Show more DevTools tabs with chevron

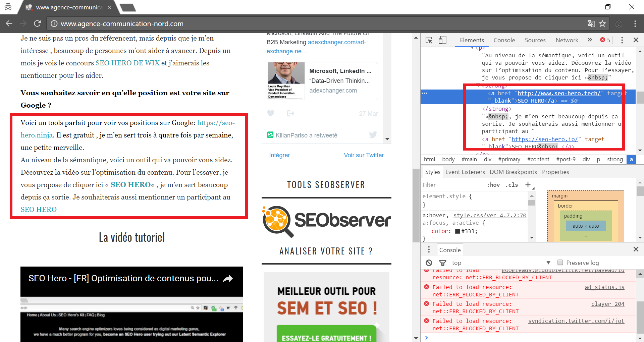590,40
